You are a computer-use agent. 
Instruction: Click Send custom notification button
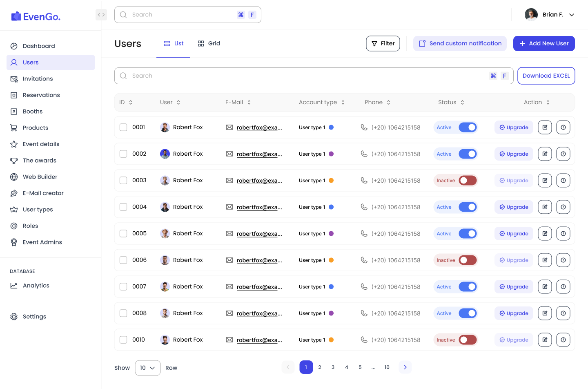click(x=460, y=44)
